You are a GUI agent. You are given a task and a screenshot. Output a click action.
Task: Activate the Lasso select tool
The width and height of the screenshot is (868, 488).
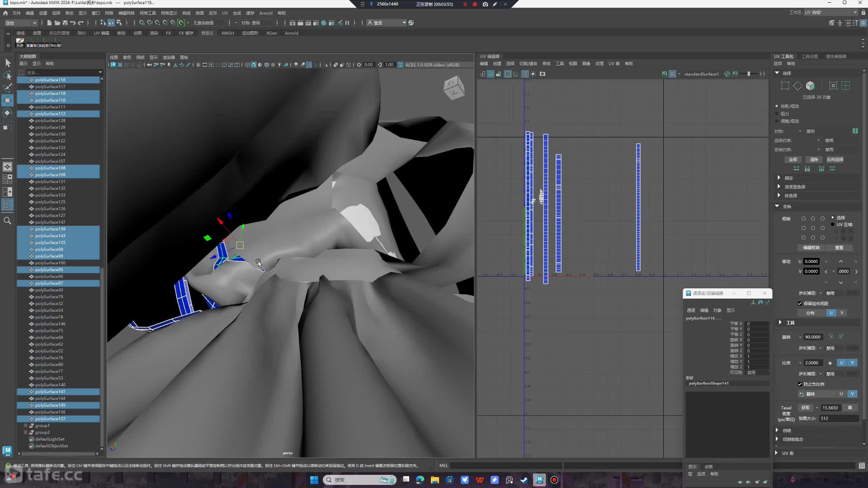[x=8, y=75]
